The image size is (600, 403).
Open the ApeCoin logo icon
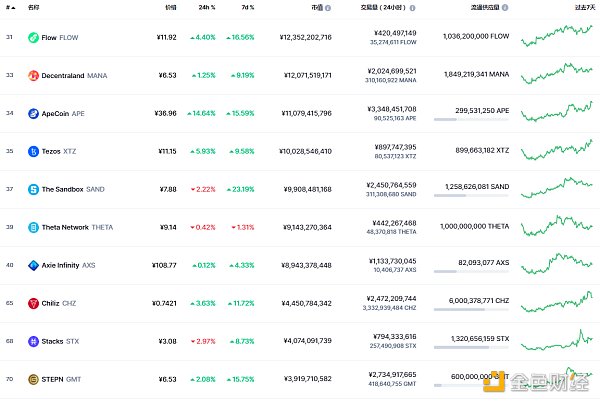[33, 114]
